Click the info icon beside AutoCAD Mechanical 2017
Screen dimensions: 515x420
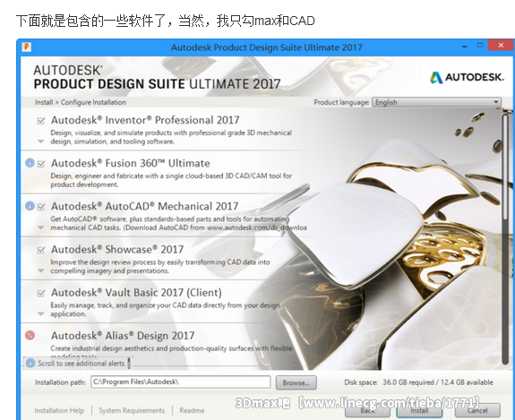click(30, 206)
